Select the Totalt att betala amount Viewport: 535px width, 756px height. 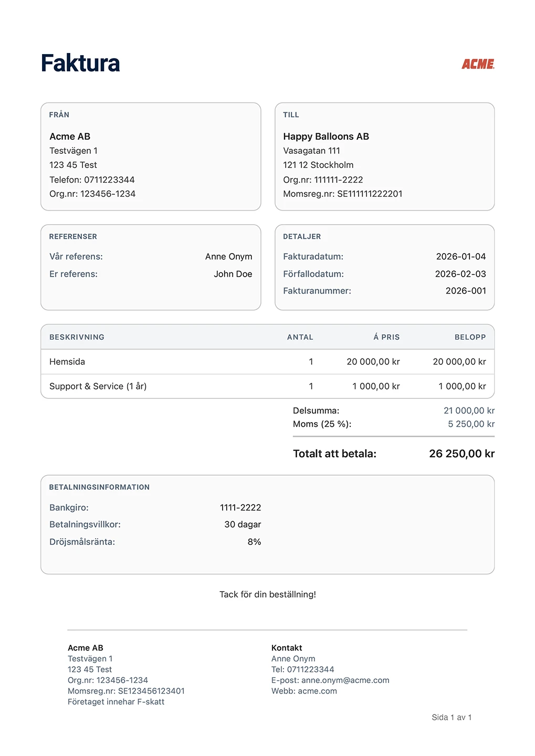(x=461, y=453)
